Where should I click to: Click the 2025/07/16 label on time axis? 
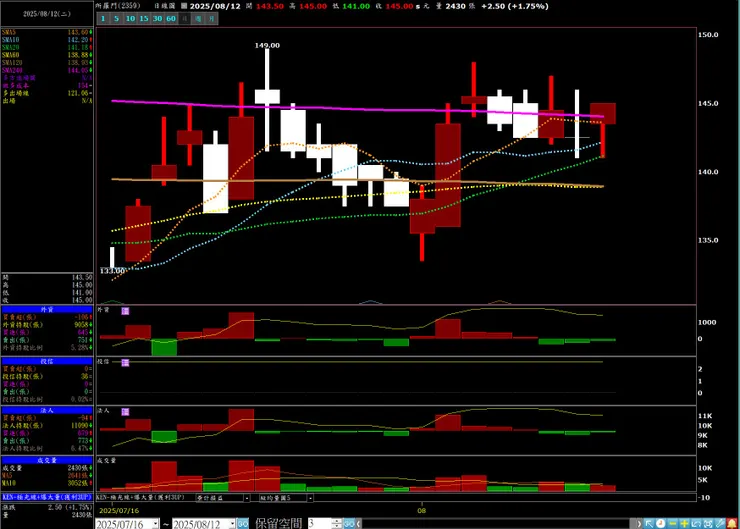pyautogui.click(x=119, y=511)
